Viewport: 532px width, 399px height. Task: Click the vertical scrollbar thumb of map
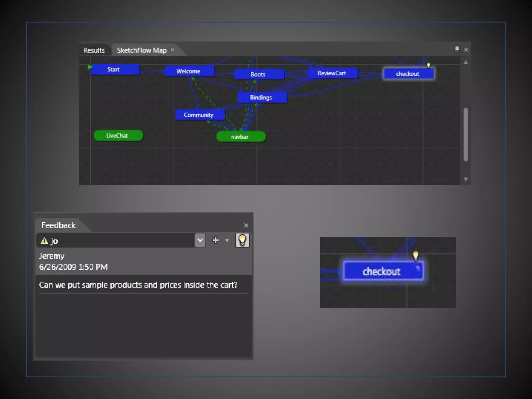[465, 135]
